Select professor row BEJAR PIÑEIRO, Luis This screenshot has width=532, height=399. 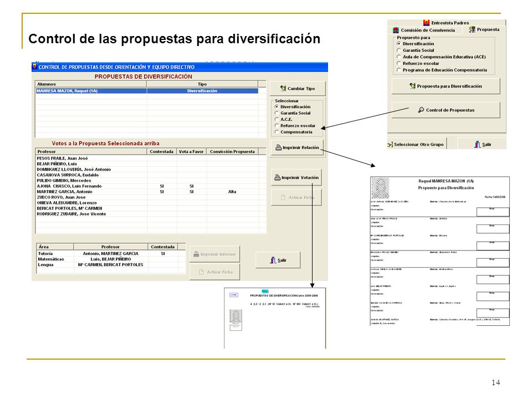[151, 164]
